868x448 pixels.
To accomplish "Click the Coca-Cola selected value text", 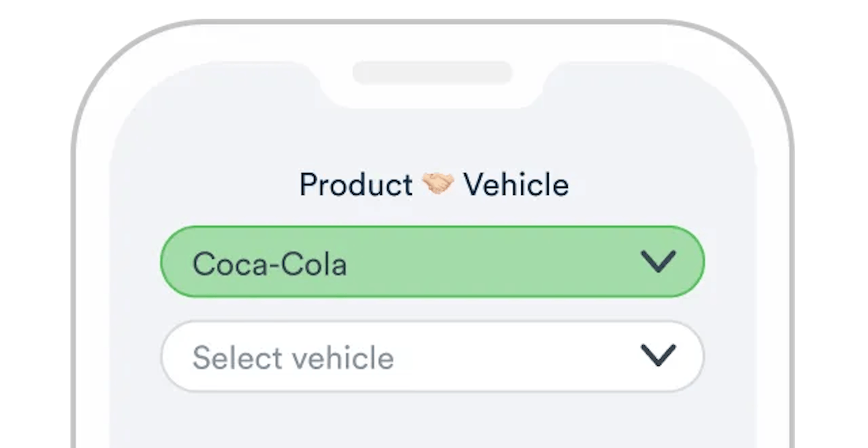I will [x=270, y=264].
